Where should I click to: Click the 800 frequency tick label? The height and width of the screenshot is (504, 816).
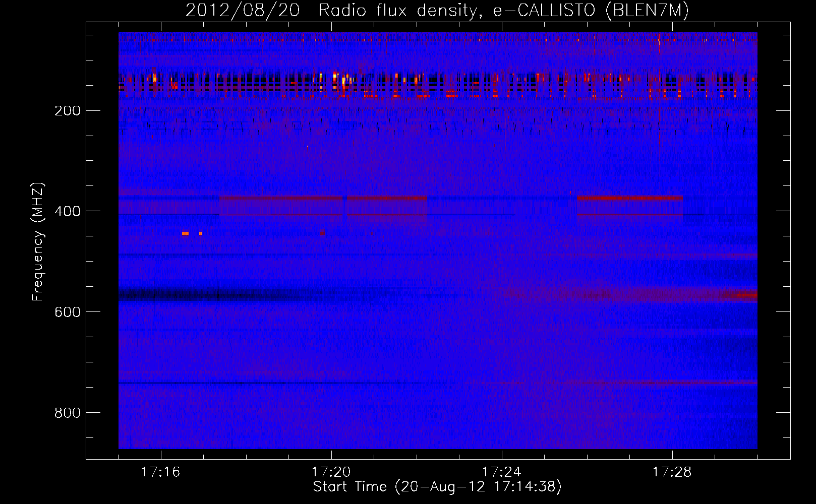pos(68,413)
